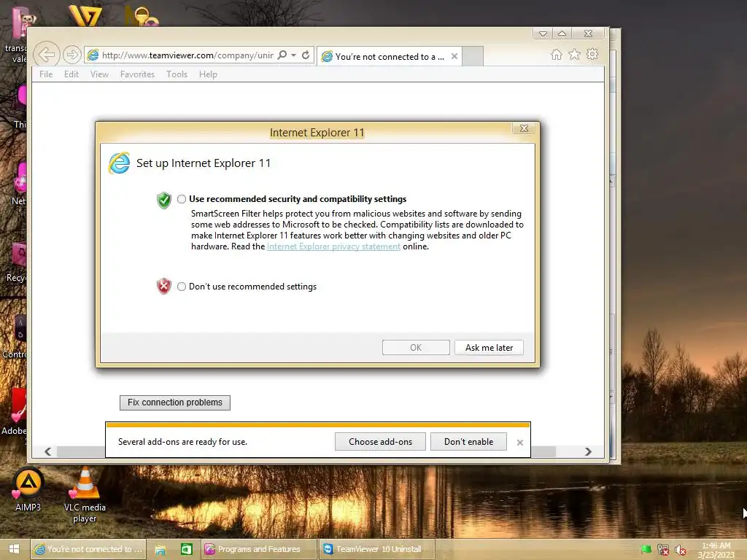
Task: Click the search magnifier in the address bar
Action: click(x=282, y=55)
